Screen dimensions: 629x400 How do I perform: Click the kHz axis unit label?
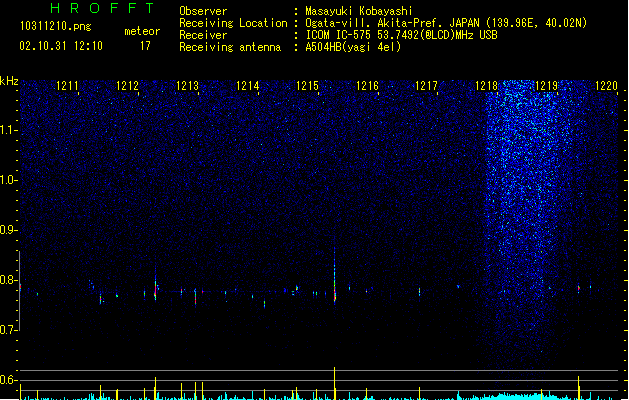pos(9,81)
